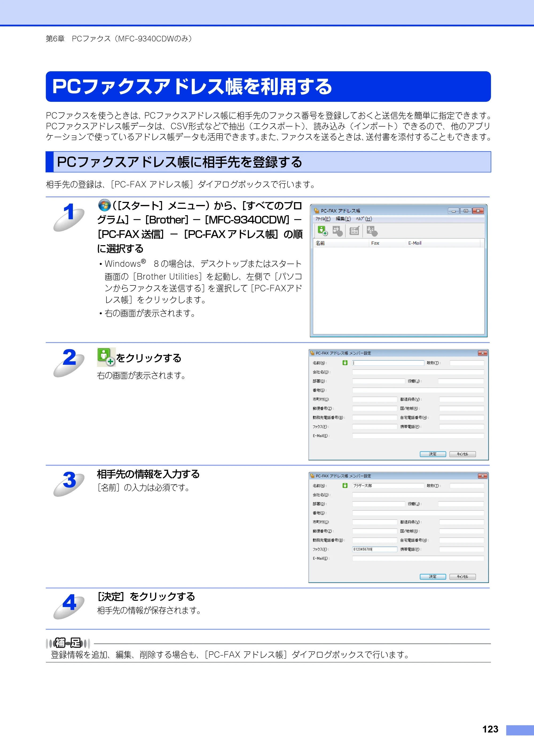
Task: Open the 編集(E) menu
Action: click(x=343, y=219)
